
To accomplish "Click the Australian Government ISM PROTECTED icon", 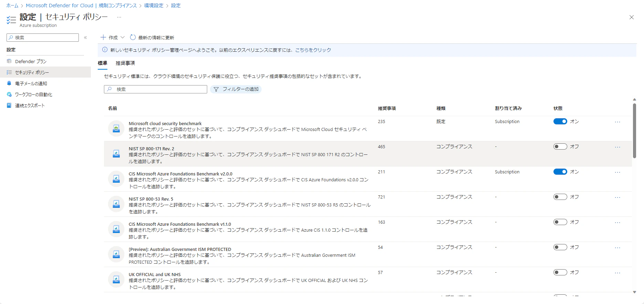I will pyautogui.click(x=116, y=254).
